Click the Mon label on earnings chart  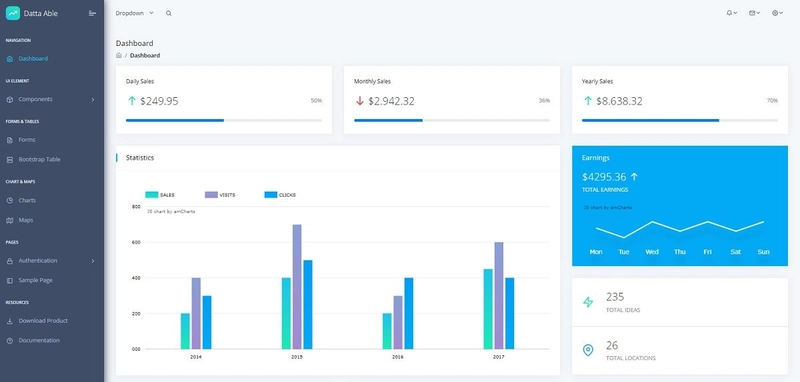pos(596,252)
